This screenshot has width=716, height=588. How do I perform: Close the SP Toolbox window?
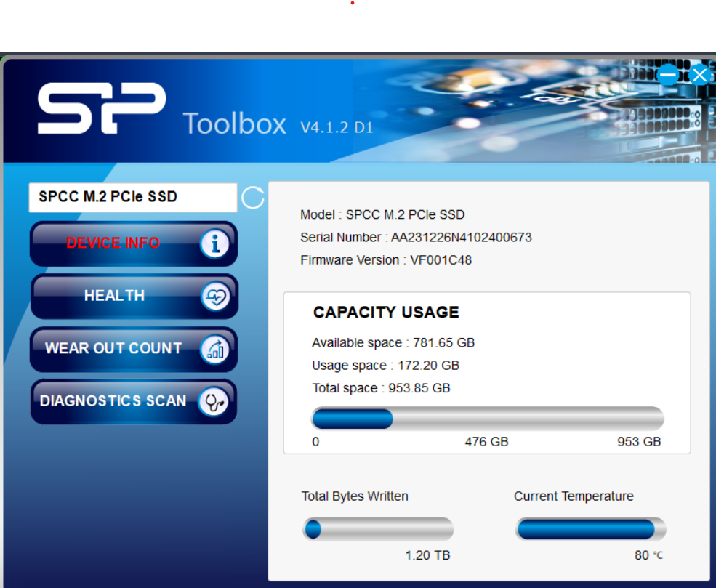pos(699,74)
